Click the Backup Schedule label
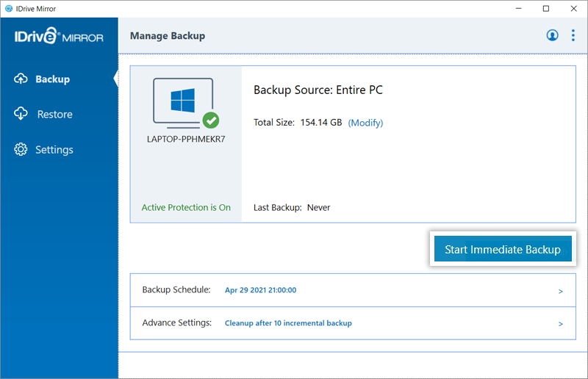This screenshot has height=379, width=588. pos(176,290)
